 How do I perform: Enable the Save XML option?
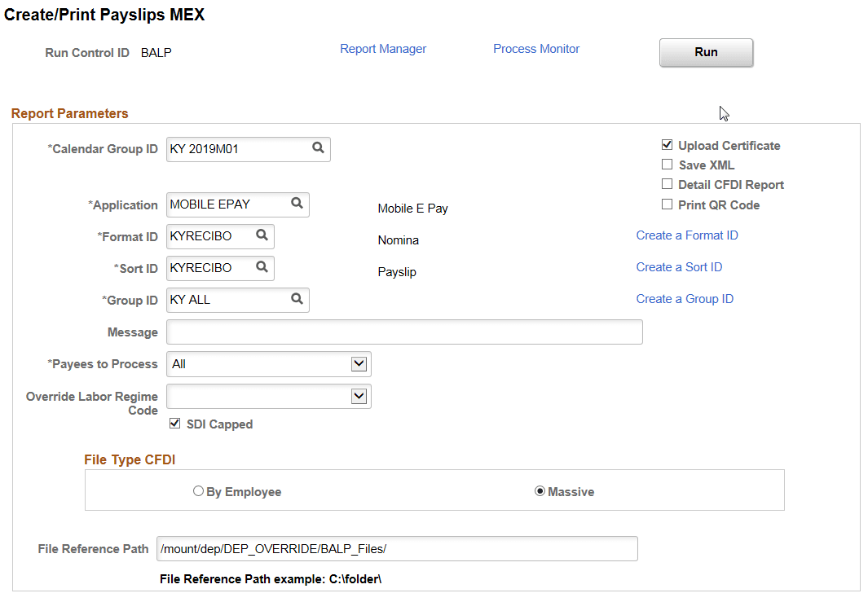(667, 165)
